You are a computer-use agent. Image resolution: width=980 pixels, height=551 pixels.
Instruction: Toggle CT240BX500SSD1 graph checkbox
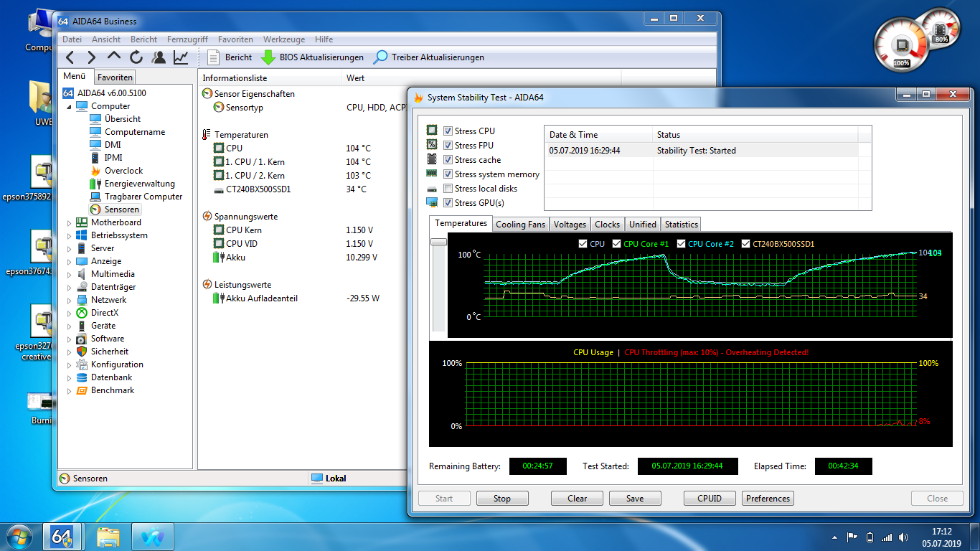point(745,244)
